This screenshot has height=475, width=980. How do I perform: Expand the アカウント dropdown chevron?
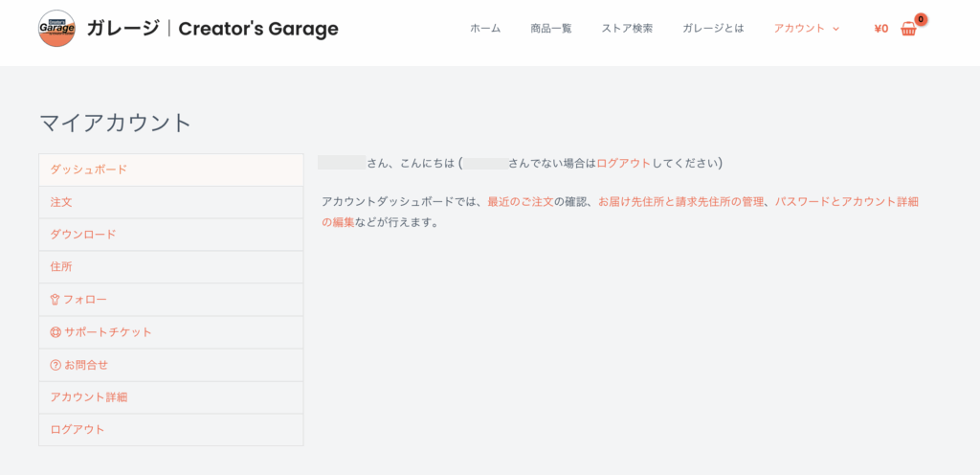pyautogui.click(x=835, y=29)
